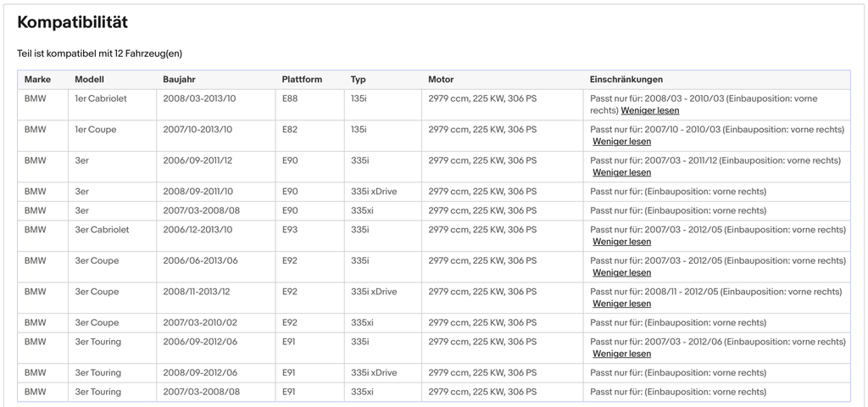Screen dimensions: 868x407
Task: Click Baujahr '2008/03-2013/10'
Action: [199, 98]
